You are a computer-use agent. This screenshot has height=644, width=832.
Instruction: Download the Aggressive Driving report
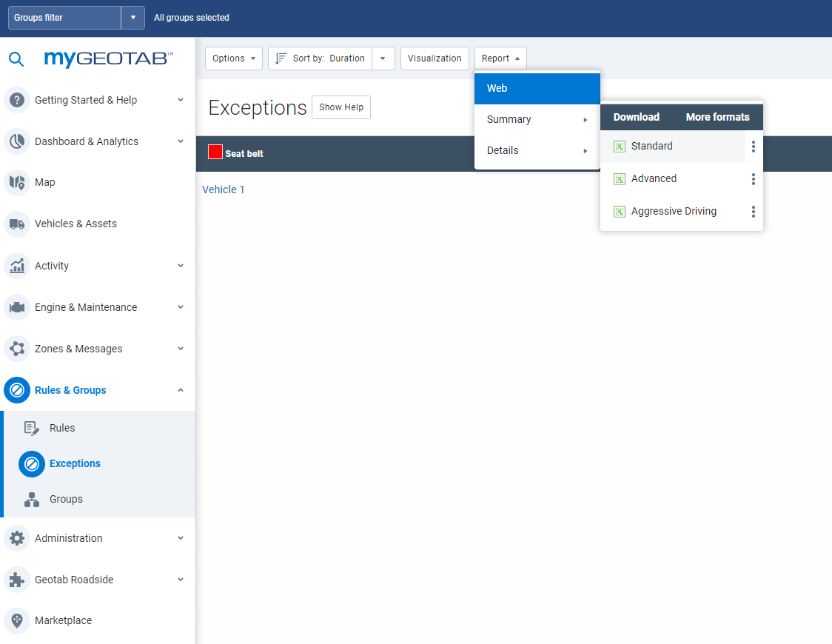673,212
